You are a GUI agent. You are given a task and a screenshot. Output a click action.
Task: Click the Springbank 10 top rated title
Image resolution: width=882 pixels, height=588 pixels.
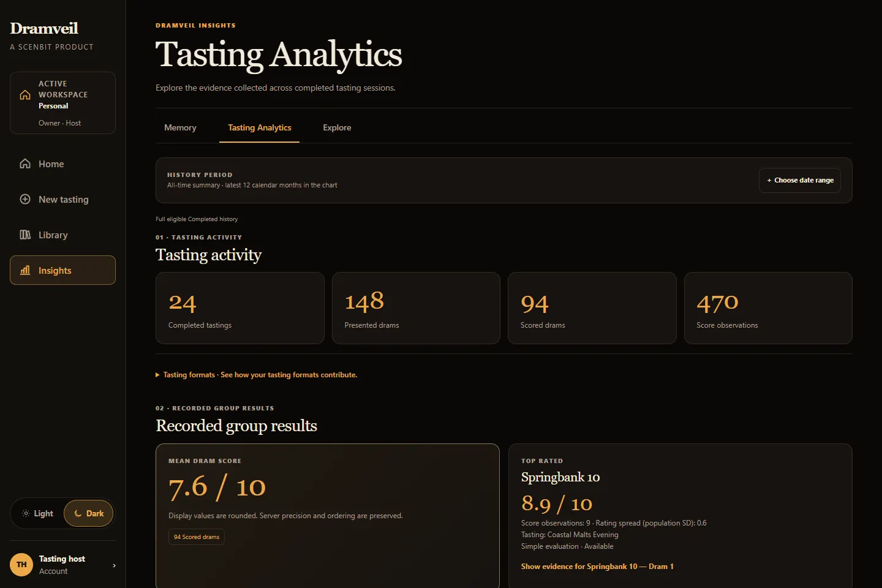pyautogui.click(x=560, y=477)
